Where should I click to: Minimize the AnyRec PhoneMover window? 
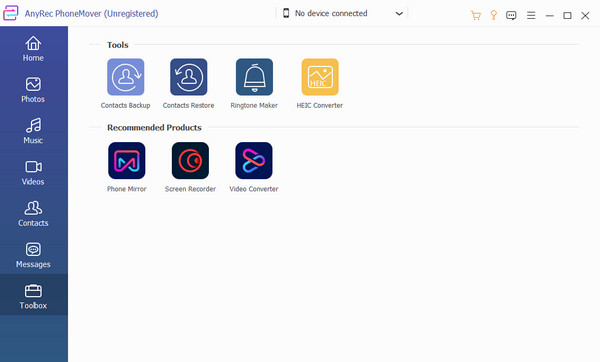[x=549, y=16]
